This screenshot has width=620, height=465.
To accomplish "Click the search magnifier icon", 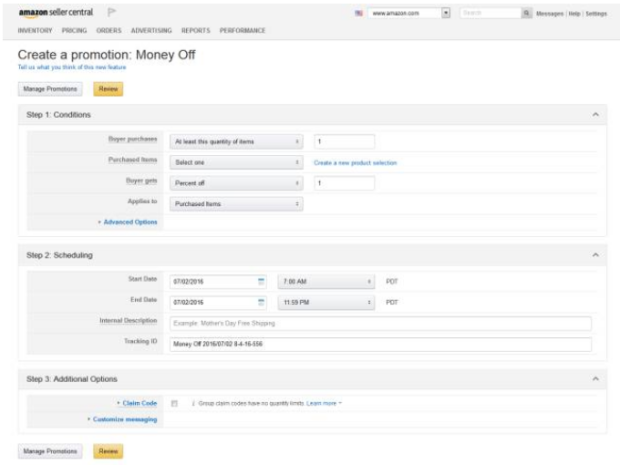I will [x=526, y=13].
